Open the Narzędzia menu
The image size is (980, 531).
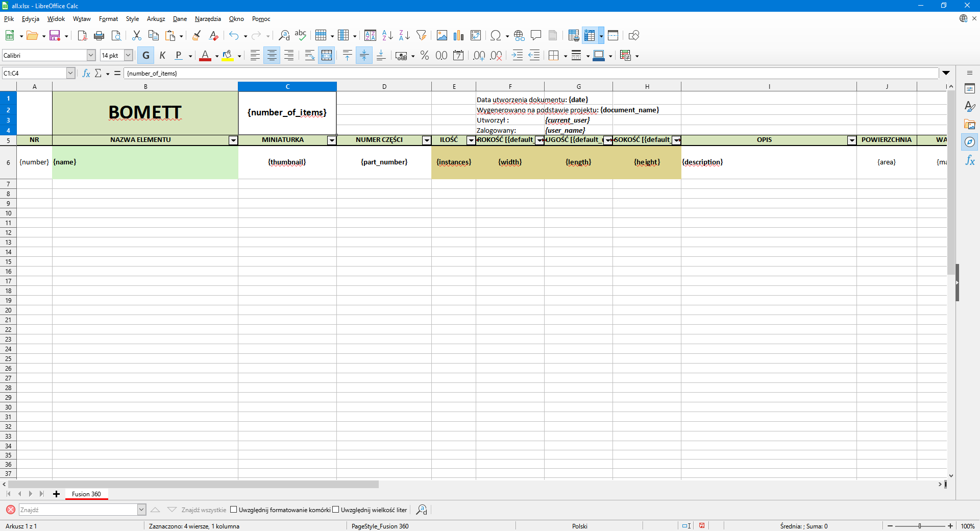[208, 19]
